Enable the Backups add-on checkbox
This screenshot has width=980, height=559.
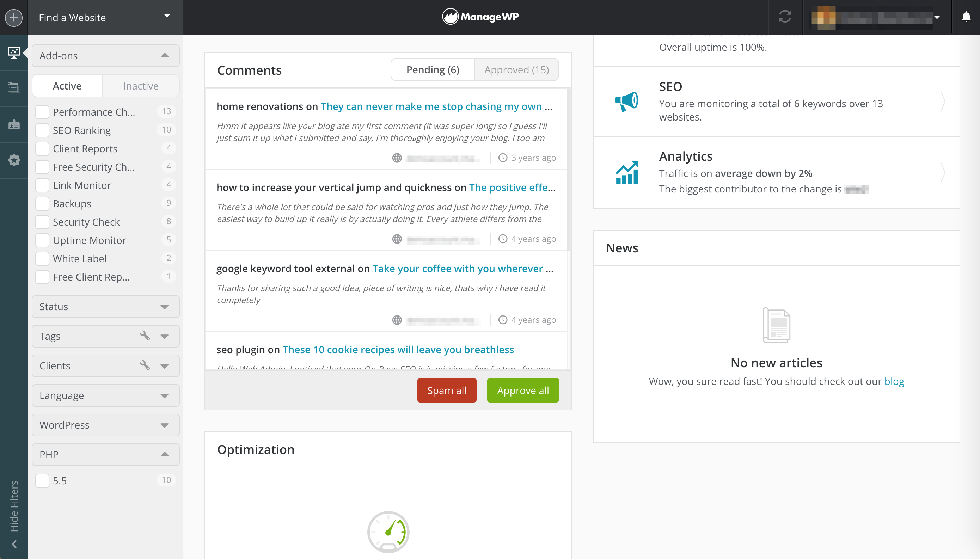click(42, 203)
